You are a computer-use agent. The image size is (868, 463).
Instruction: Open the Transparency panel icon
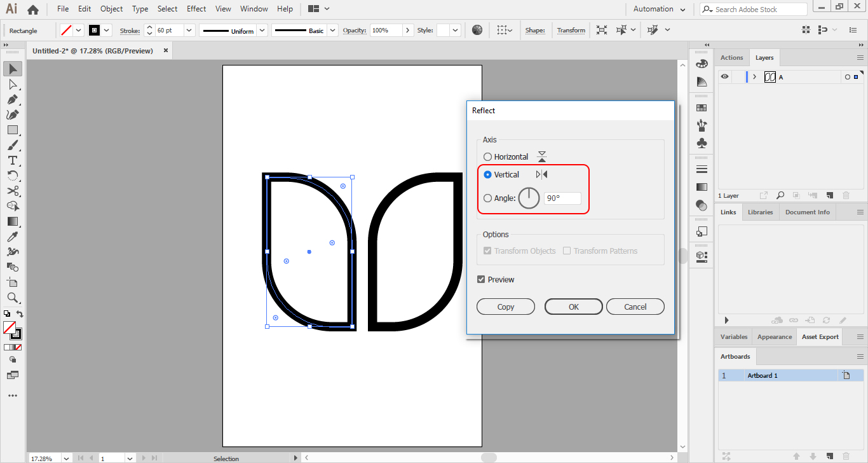[702, 205]
